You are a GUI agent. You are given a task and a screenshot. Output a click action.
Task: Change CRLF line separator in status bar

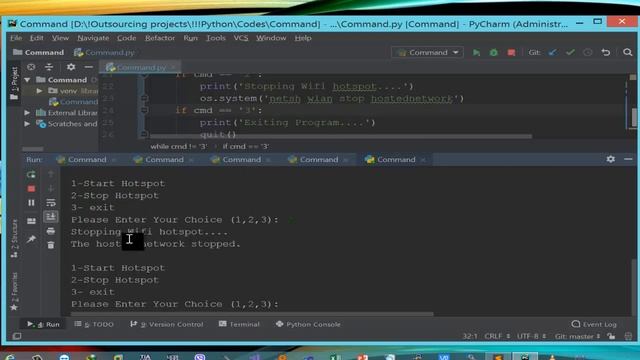click(497, 336)
